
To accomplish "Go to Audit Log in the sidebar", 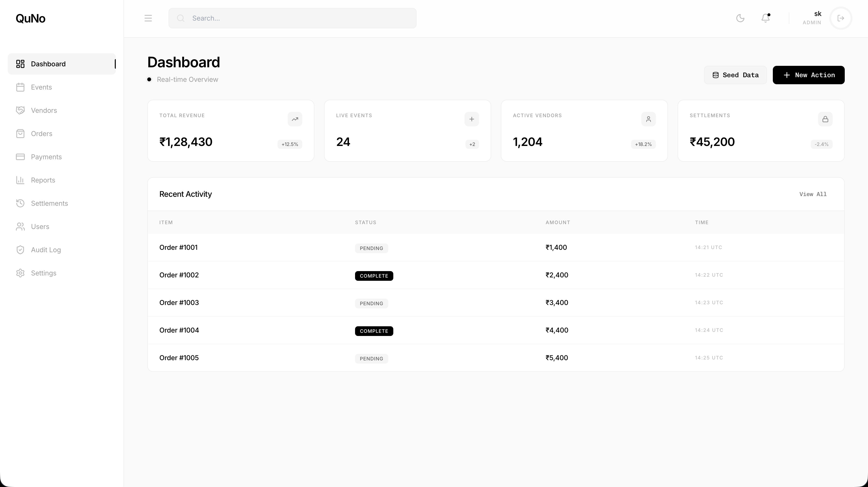I will click(x=46, y=250).
